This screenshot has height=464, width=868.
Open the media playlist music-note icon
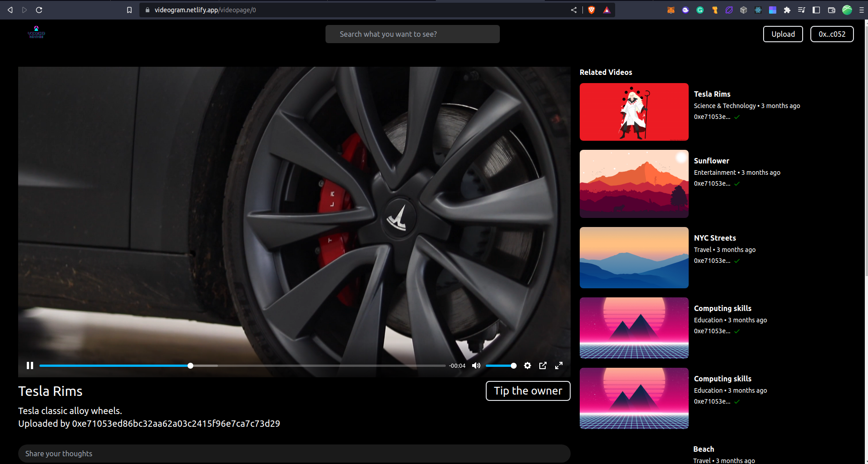(801, 10)
